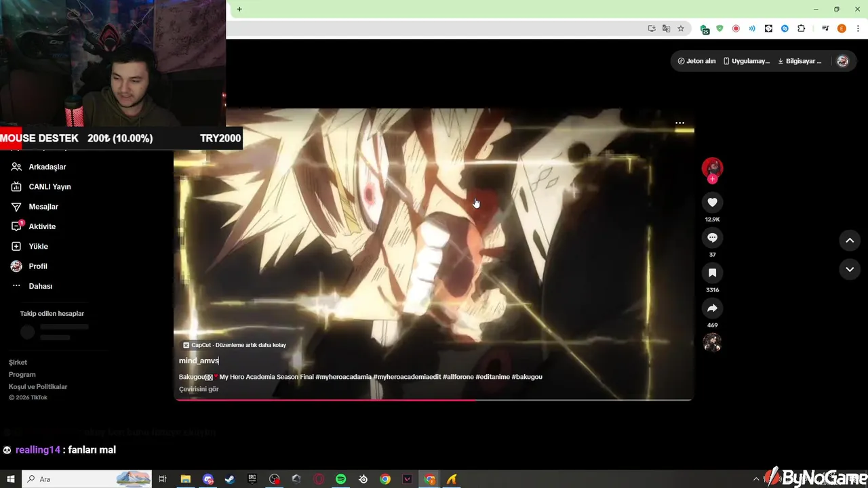Like the video with the heart icon
Screen dimensions: 868x488
[x=712, y=202]
